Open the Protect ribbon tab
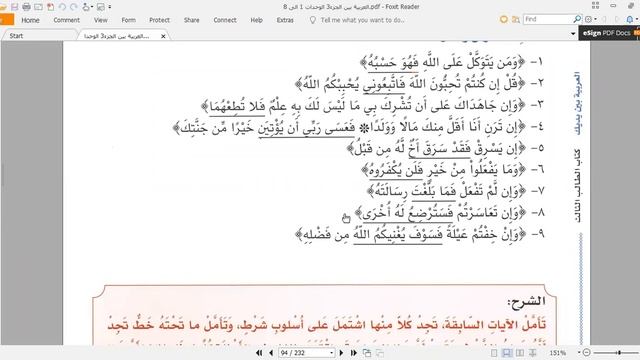The image size is (640, 360). click(159, 20)
